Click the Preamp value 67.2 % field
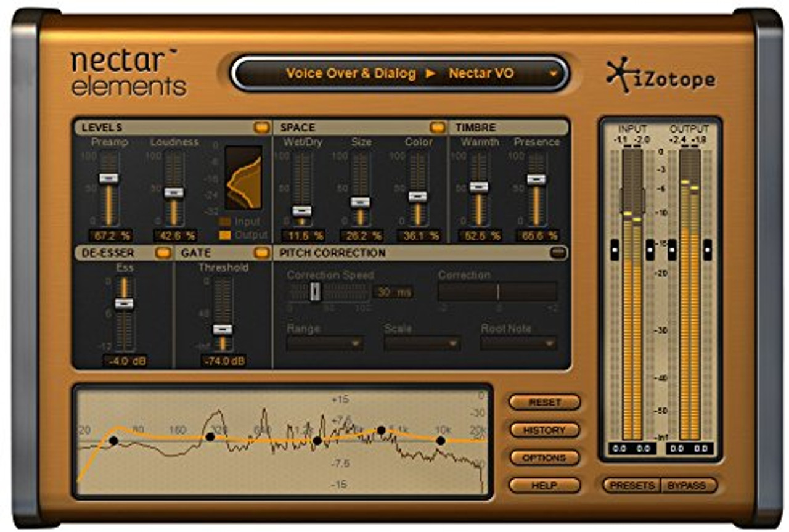 click(110, 235)
